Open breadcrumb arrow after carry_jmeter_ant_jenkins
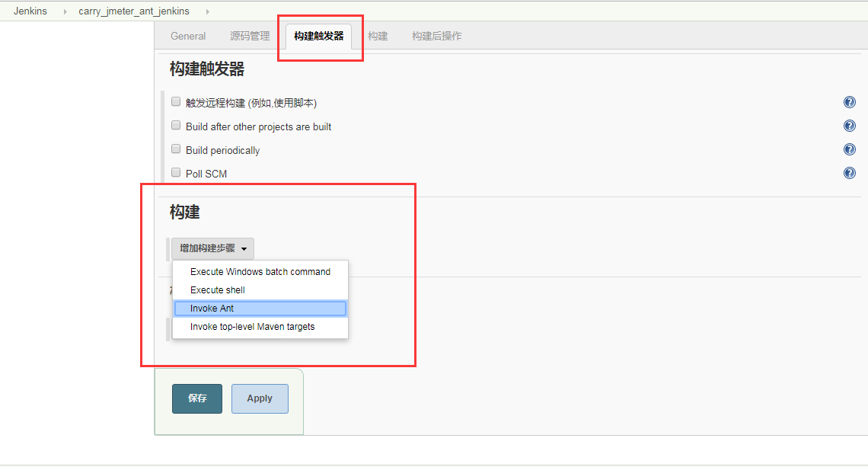Image resolution: width=868 pixels, height=467 pixels. 208,11
